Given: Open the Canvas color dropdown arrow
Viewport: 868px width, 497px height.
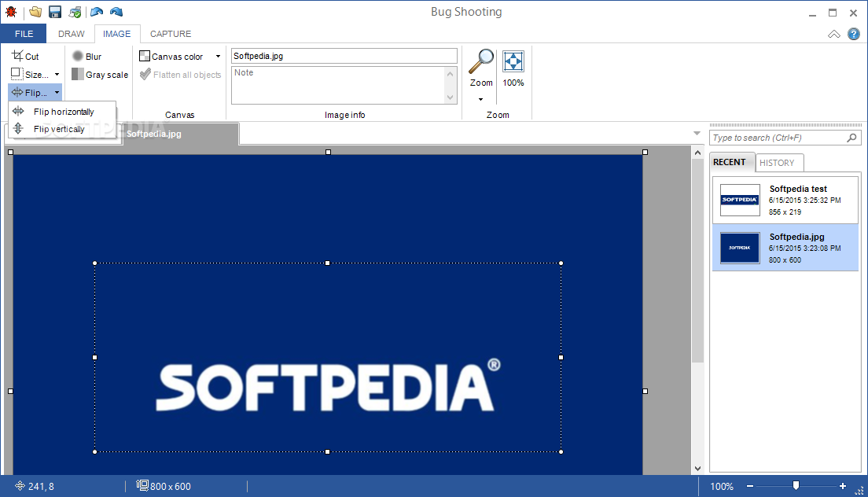Looking at the screenshot, I should 218,57.
